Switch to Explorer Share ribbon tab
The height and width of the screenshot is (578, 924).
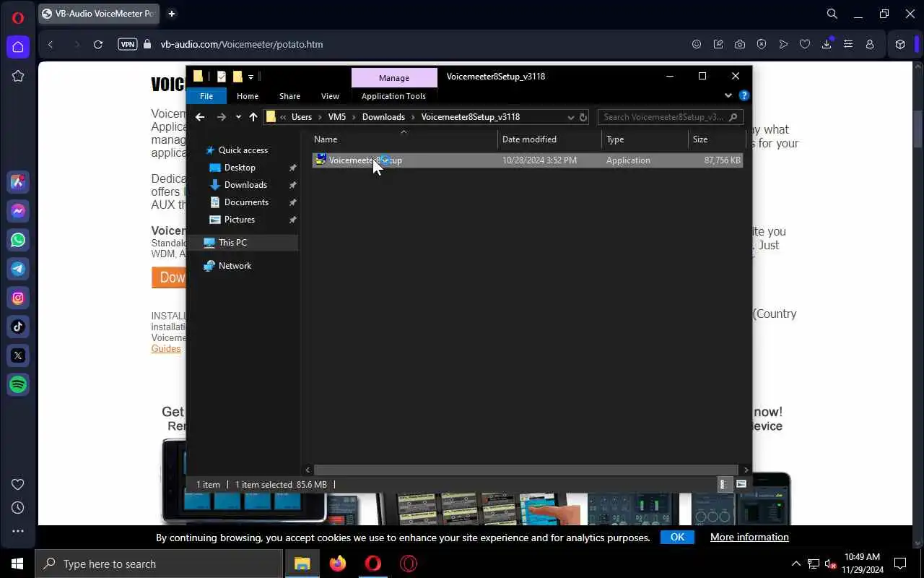coord(289,96)
